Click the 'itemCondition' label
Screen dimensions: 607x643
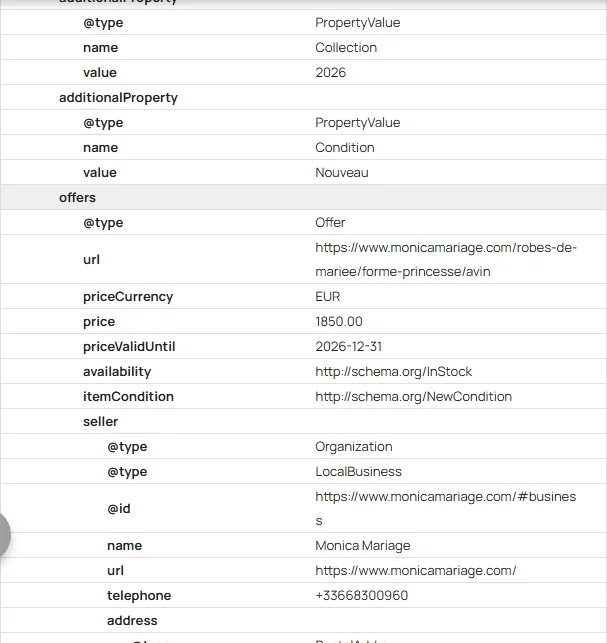pyautogui.click(x=128, y=397)
